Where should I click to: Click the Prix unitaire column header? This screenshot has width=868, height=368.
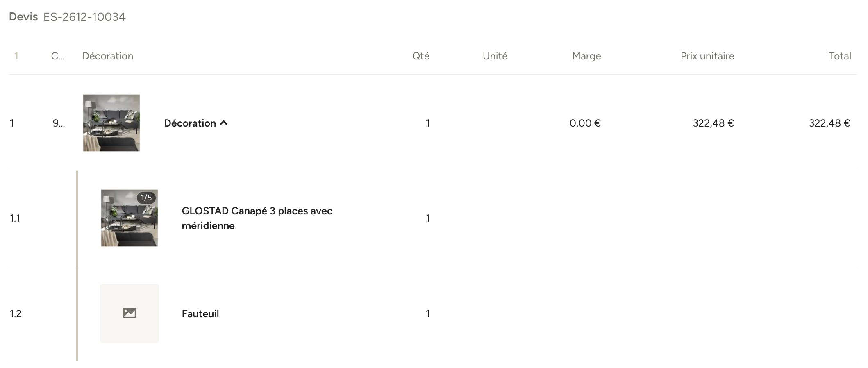point(707,56)
